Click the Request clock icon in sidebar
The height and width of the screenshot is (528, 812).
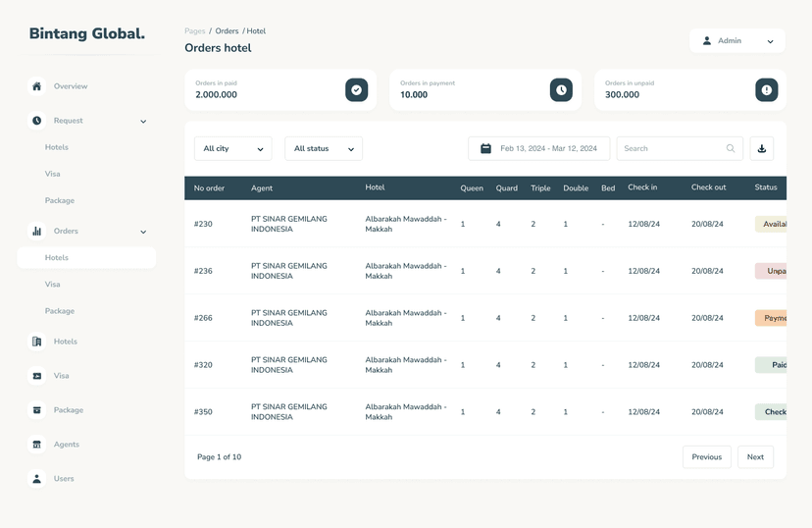36,120
